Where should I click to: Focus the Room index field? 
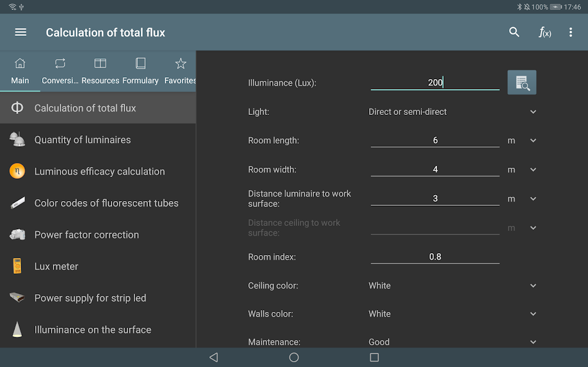pyautogui.click(x=435, y=257)
